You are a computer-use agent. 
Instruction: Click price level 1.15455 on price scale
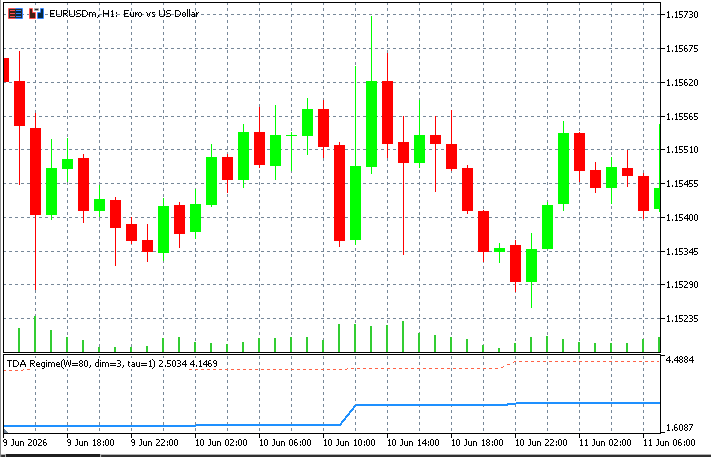[682, 184]
